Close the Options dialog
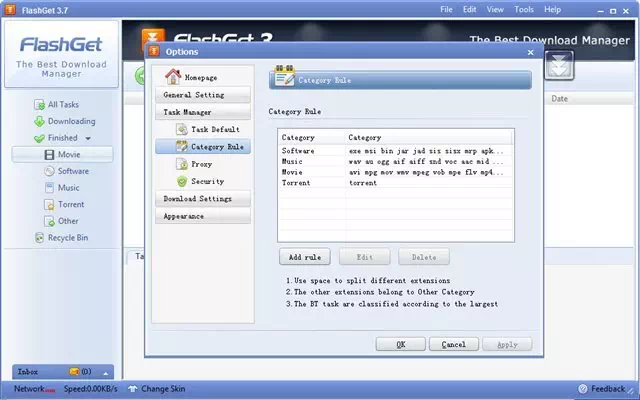 pos(530,52)
